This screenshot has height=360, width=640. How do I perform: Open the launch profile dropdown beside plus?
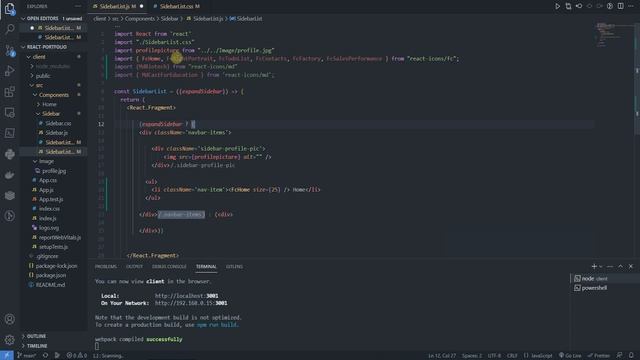[601, 267]
